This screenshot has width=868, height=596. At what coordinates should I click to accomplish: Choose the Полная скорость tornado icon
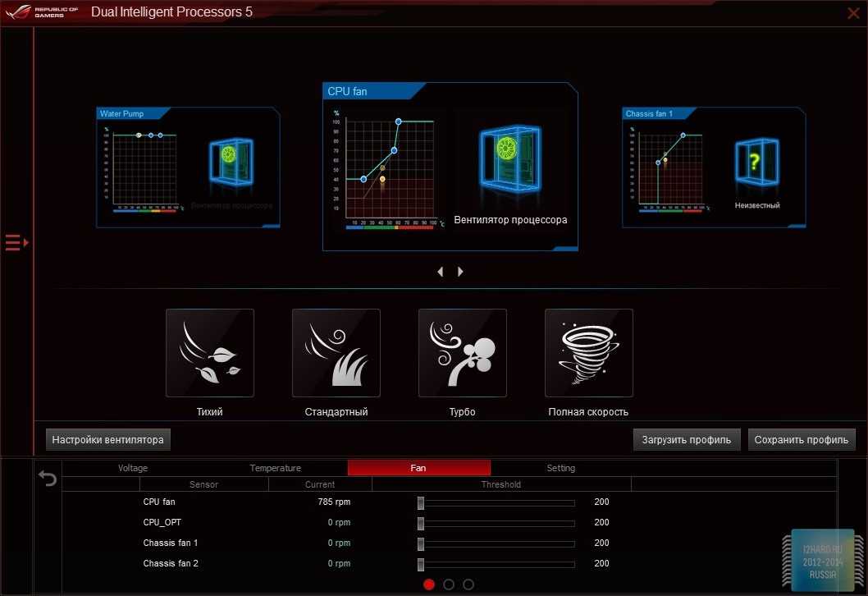(x=589, y=353)
